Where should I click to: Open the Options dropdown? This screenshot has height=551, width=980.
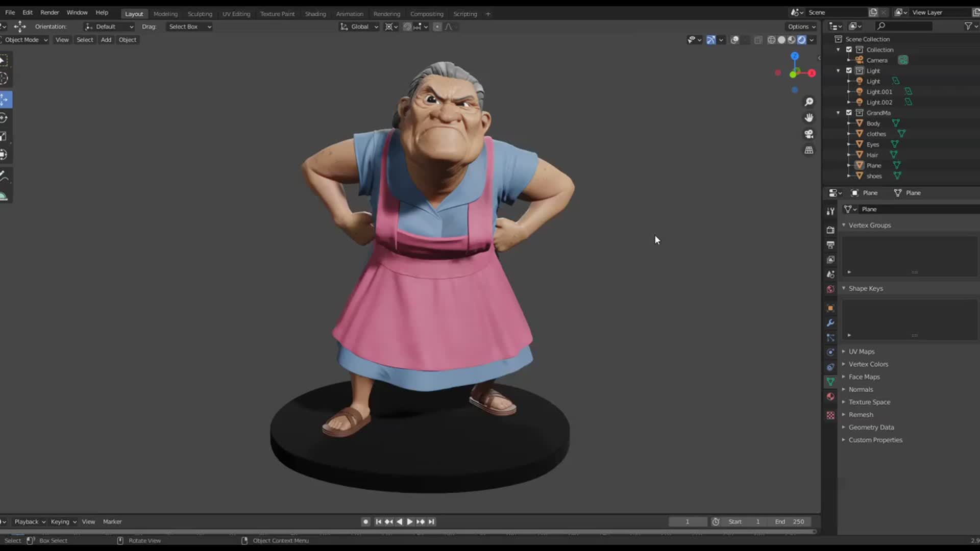tap(802, 27)
